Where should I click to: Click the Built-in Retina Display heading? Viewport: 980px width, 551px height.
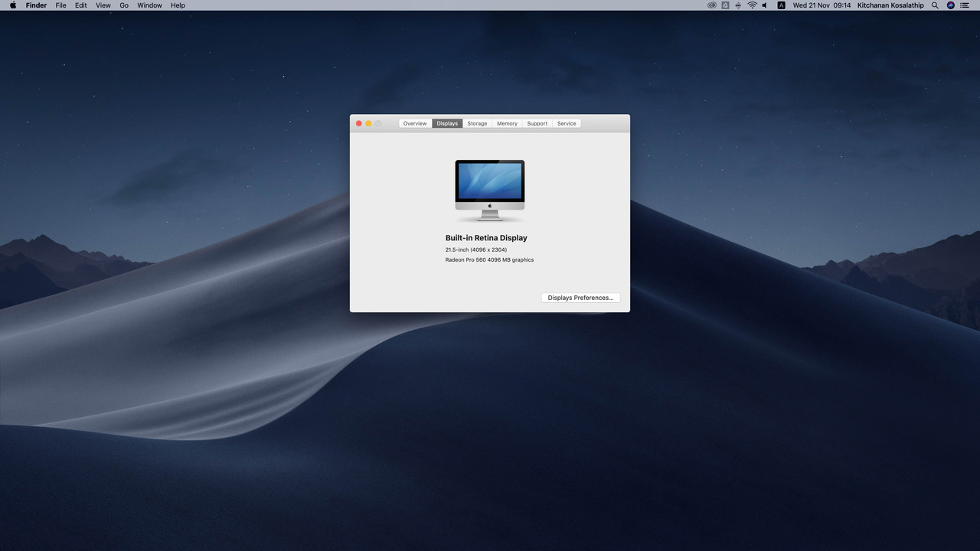(486, 238)
